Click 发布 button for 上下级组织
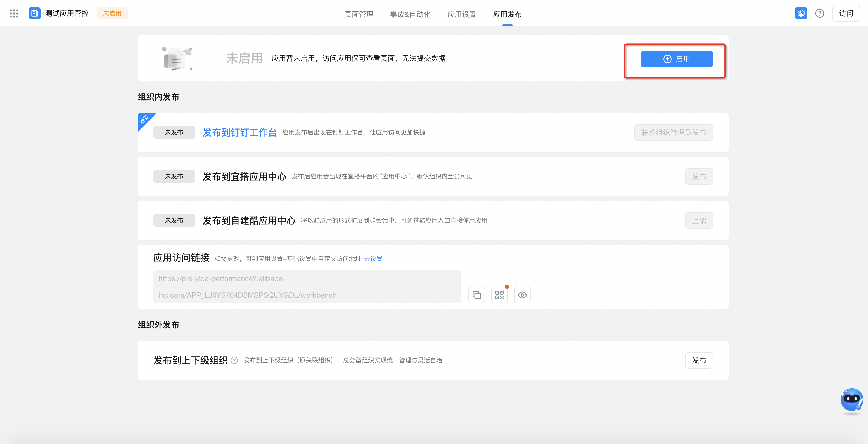The height and width of the screenshot is (444, 868). [x=699, y=360]
